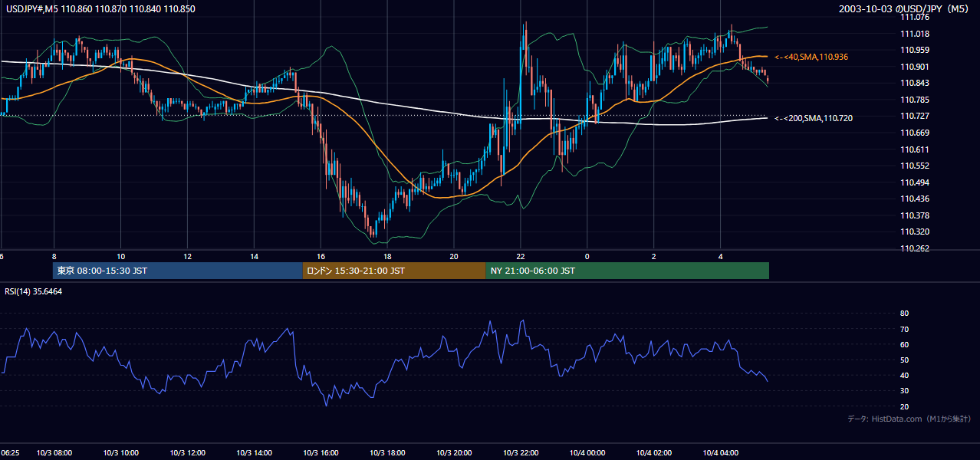Click the 200 SMA 110.720 label
Image resolution: width=980 pixels, height=460 pixels.
(x=813, y=118)
